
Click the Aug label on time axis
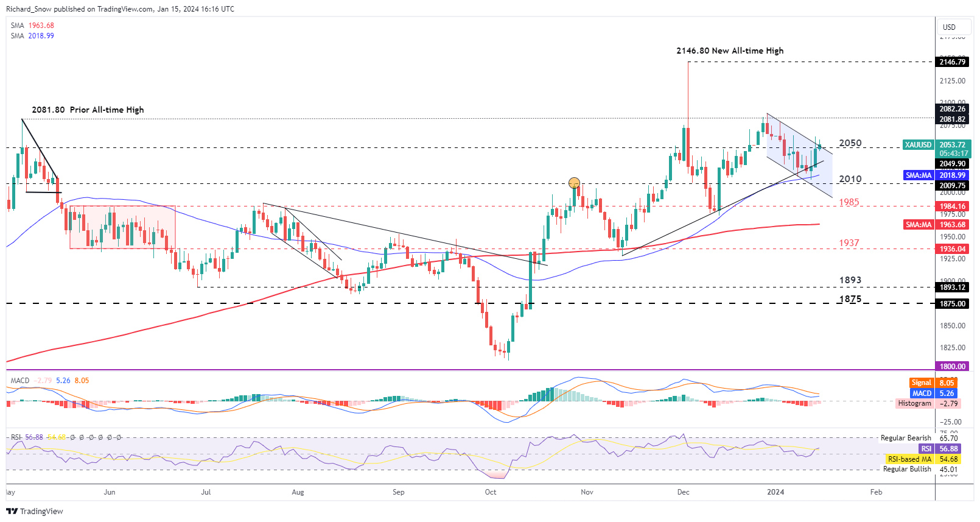point(298,492)
